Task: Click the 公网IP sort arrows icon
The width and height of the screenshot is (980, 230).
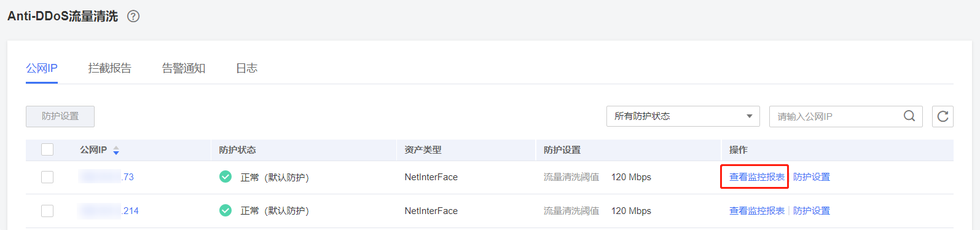Action: (116, 150)
